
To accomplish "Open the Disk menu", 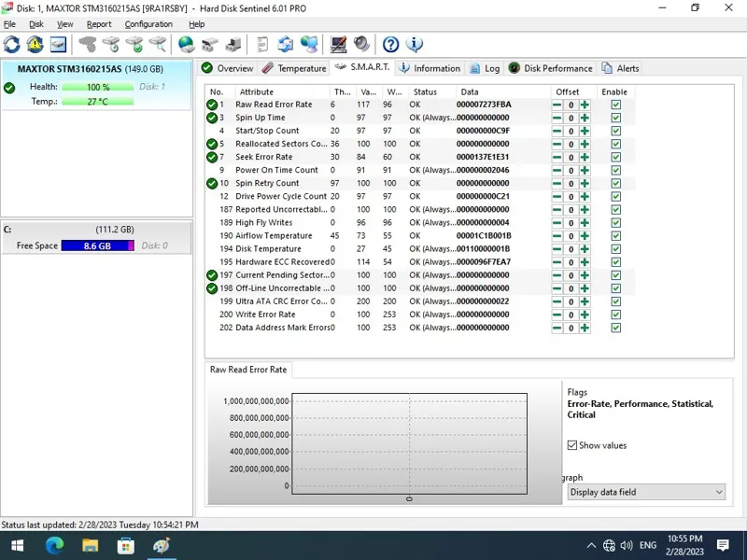I will pos(36,24).
